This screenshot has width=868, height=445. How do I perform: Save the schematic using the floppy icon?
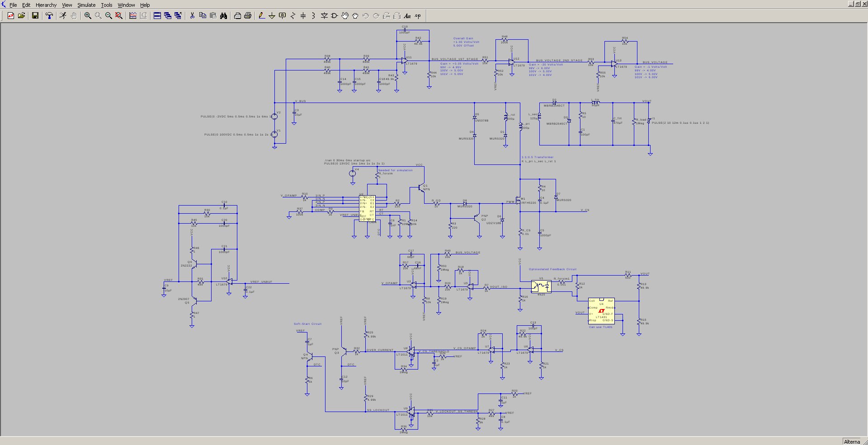click(35, 16)
